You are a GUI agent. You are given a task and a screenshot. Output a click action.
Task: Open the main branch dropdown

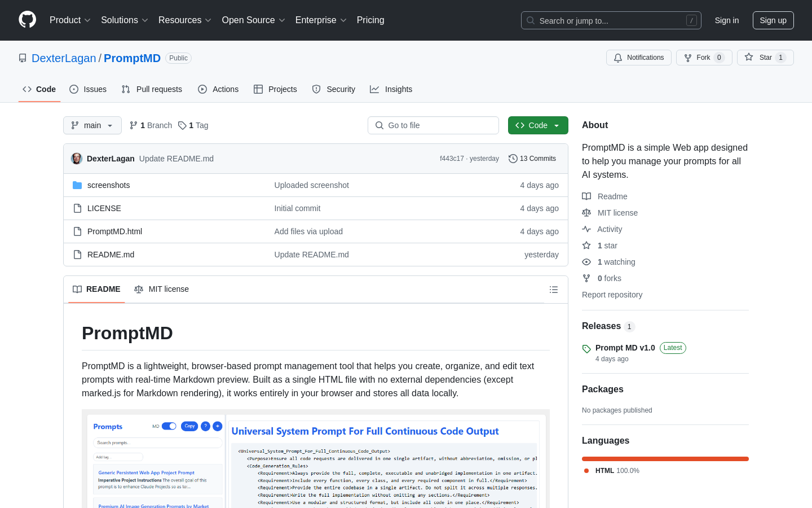(92, 125)
